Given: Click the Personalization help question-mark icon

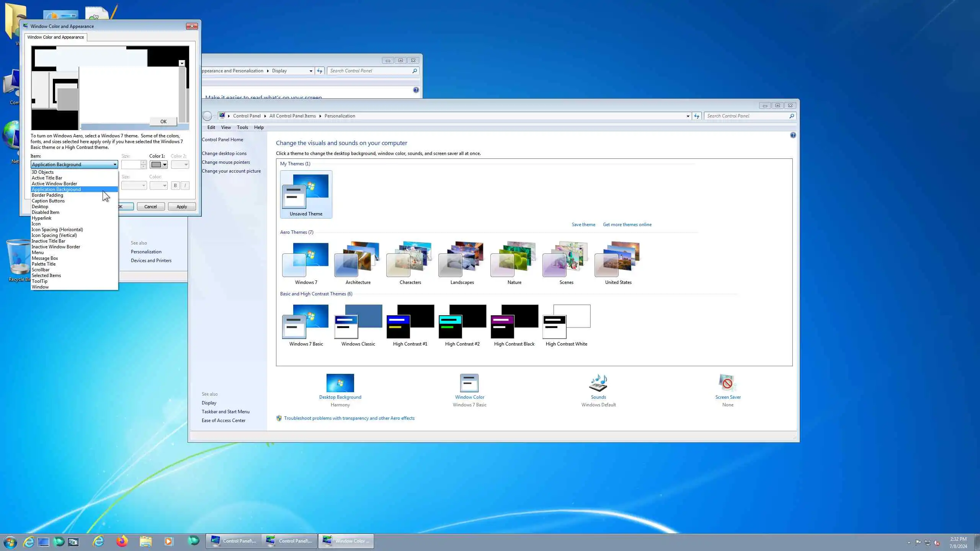Looking at the screenshot, I should [793, 135].
